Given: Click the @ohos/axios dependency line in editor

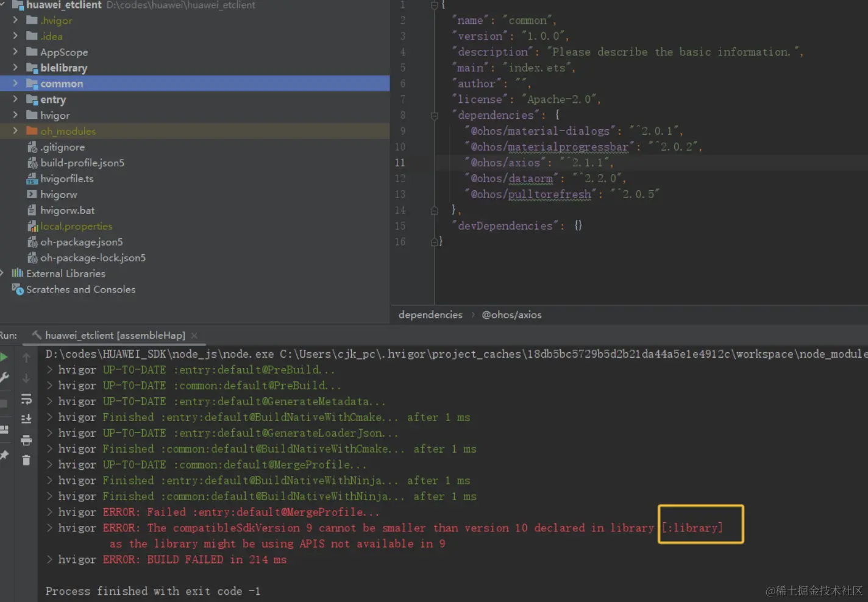Looking at the screenshot, I should [539, 163].
